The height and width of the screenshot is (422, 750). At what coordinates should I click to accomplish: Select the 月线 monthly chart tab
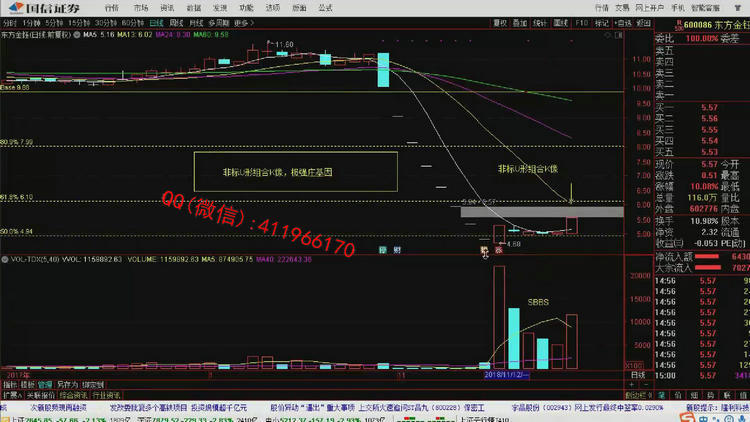[x=196, y=23]
